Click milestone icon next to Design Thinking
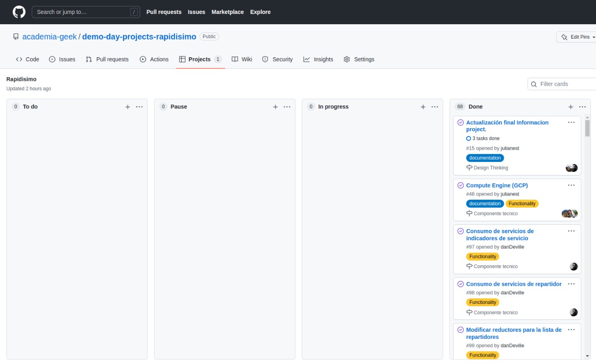Image resolution: width=596 pixels, height=364 pixels. point(469,168)
